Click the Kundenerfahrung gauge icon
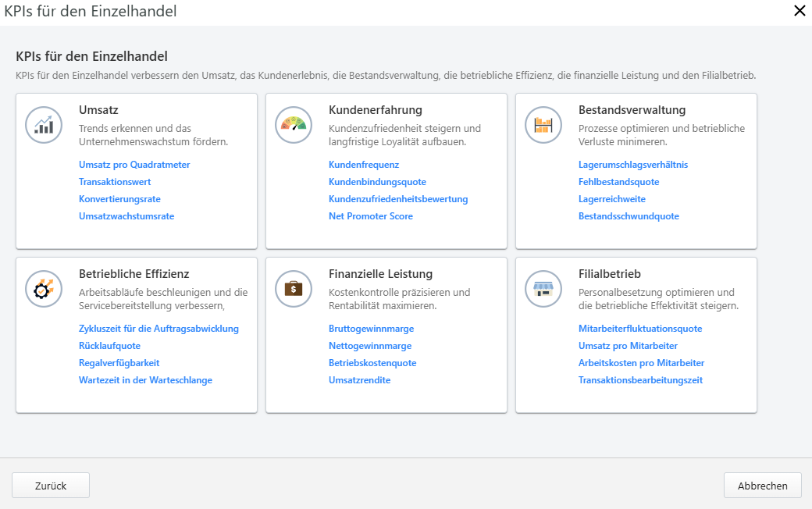812x509 pixels. [x=294, y=125]
